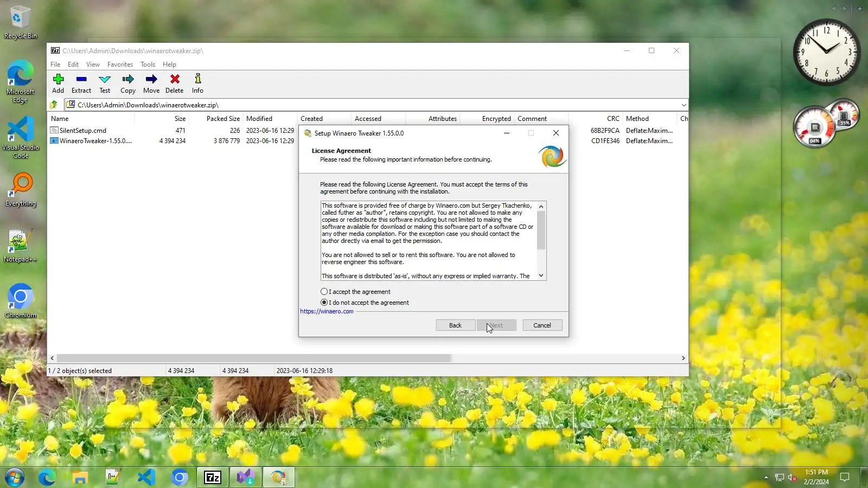Click the 7-Zip horizontal scrollbar thumb
868x488 pixels.
tap(254, 358)
